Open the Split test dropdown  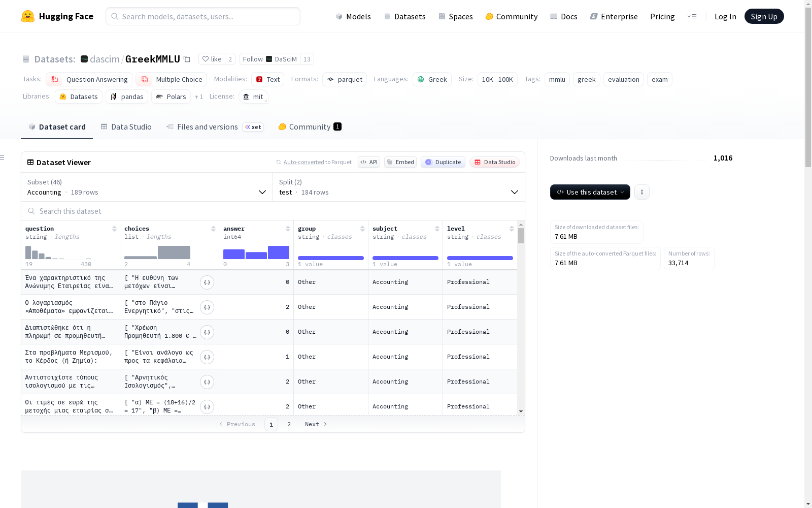[x=399, y=187]
